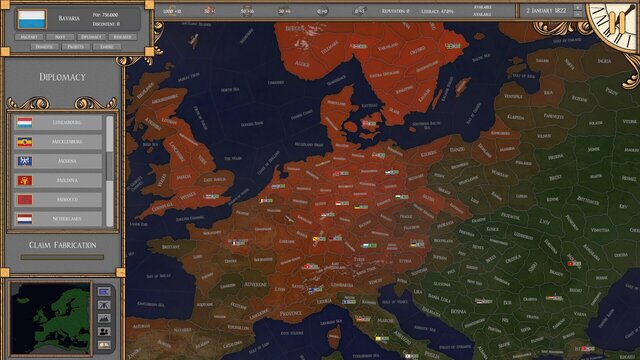This screenshot has height=360, width=640.
Task: Choose the population people map mode icon
Action: point(104,331)
